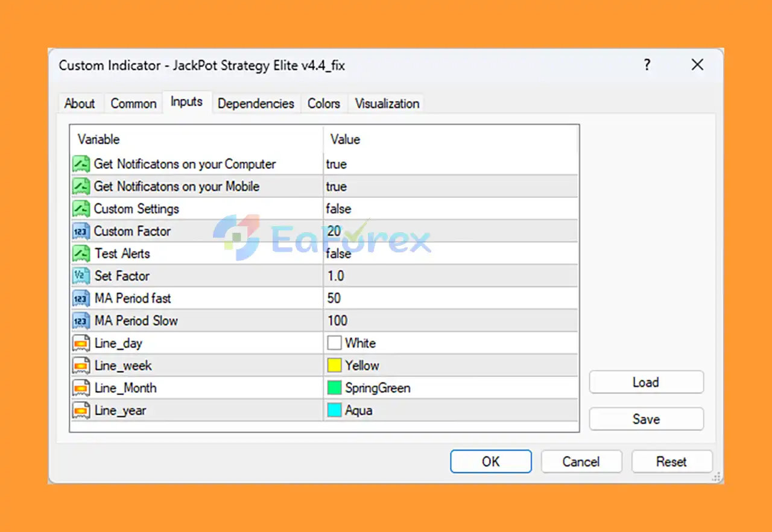Click the color icon beside Line_year
This screenshot has width=772, height=532.
[81, 410]
